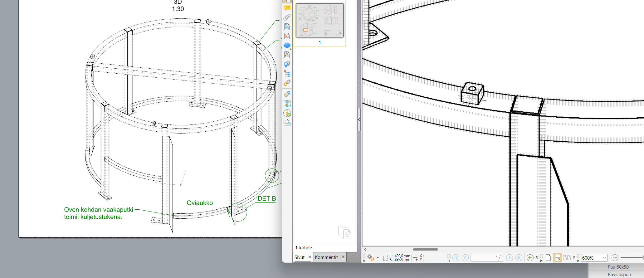Expand the options gear dropdown arrow

pyautogui.click(x=378, y=258)
